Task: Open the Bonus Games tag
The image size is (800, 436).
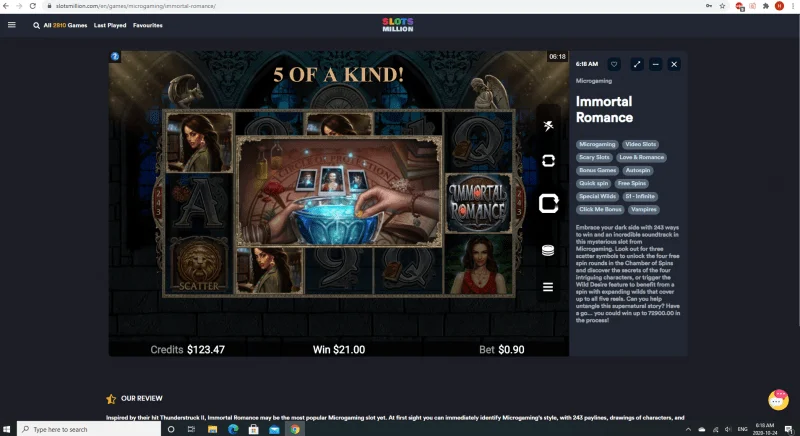Action: pyautogui.click(x=597, y=170)
